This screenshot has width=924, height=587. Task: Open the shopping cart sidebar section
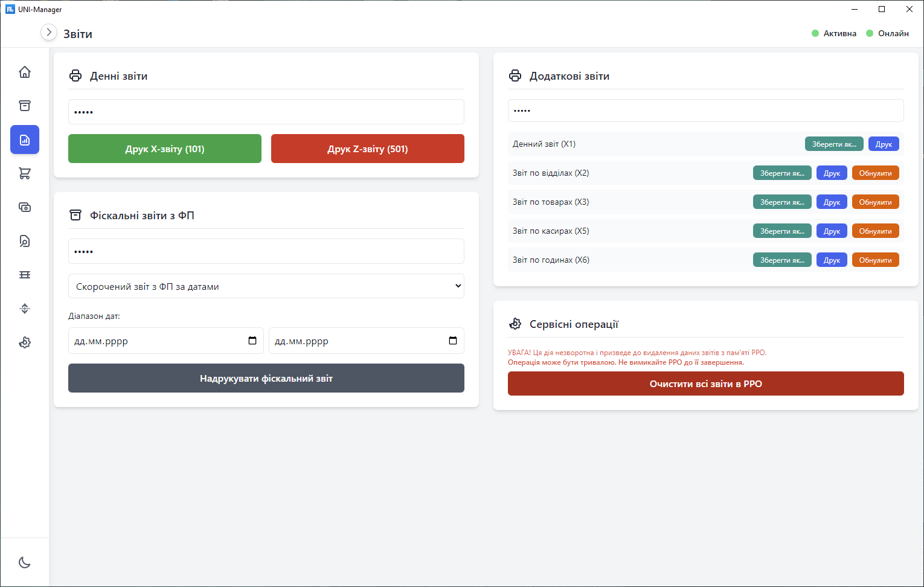click(x=25, y=173)
